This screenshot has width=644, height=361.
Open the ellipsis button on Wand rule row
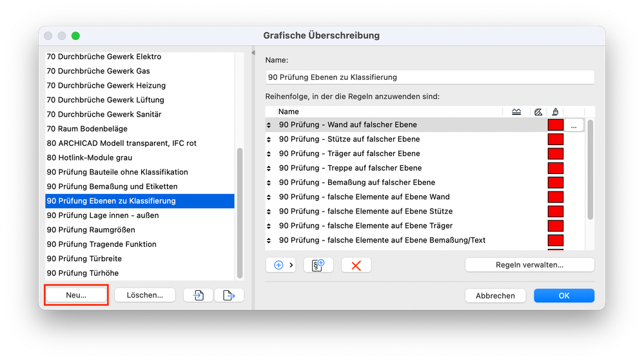tap(574, 125)
